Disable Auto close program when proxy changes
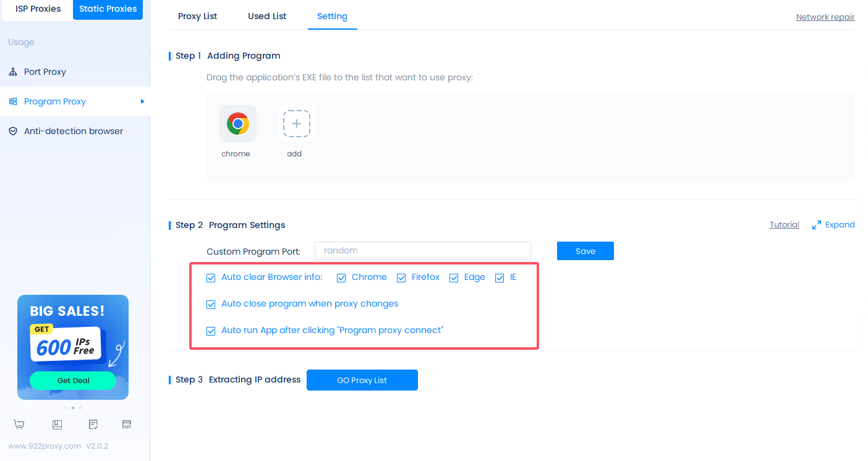The image size is (868, 461). click(x=211, y=304)
